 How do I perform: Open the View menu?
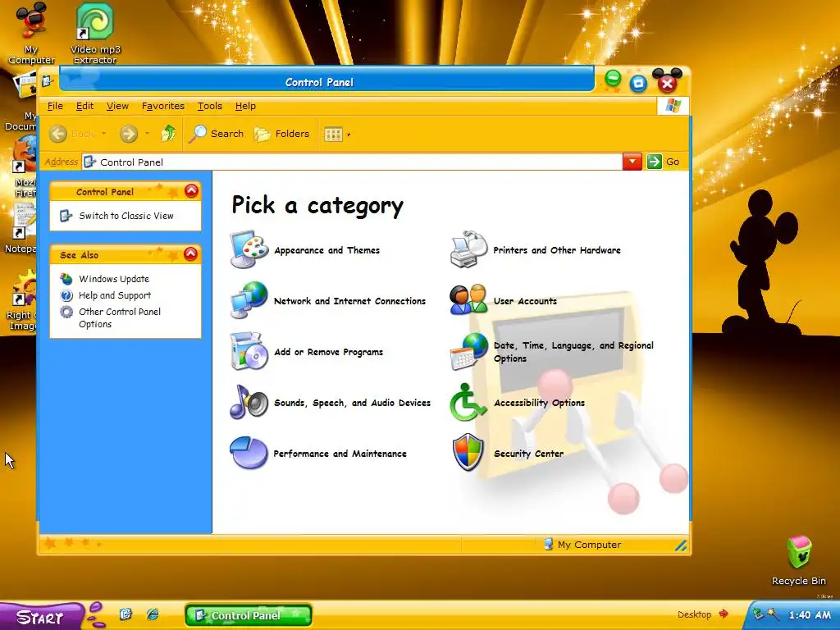point(117,106)
